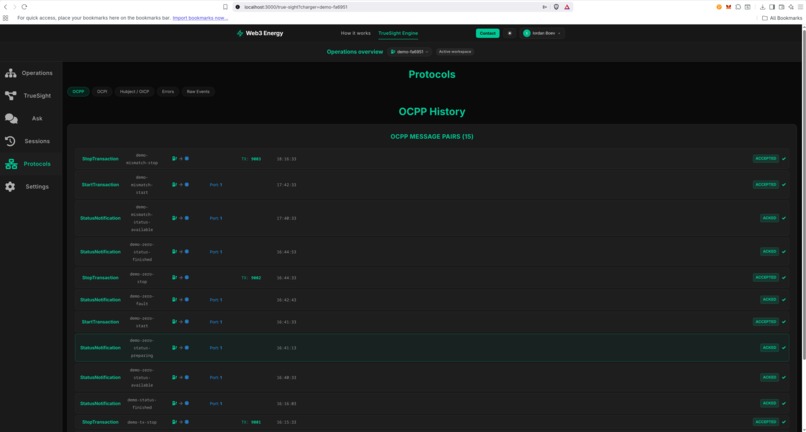Click charger icon in demo-zero-fault row
Screen dimensions: 806x432
tap(174, 299)
